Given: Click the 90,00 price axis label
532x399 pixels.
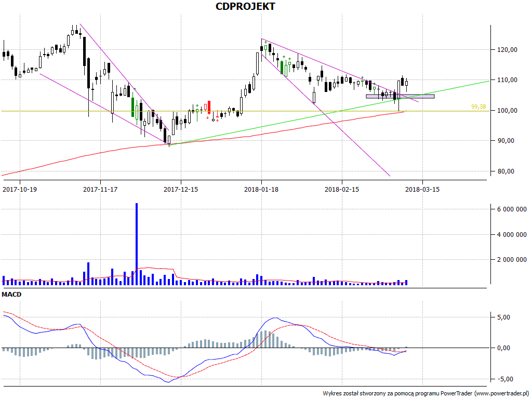Looking at the screenshot, I should pos(506,140).
